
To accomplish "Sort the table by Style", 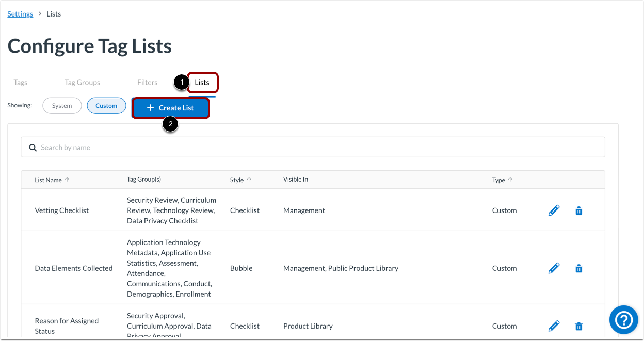I will click(240, 180).
